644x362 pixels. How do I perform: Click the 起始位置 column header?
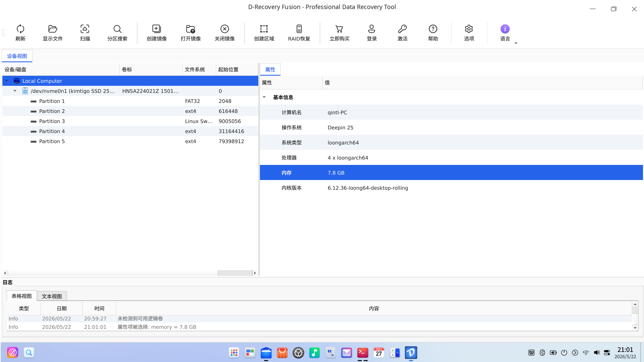point(237,69)
